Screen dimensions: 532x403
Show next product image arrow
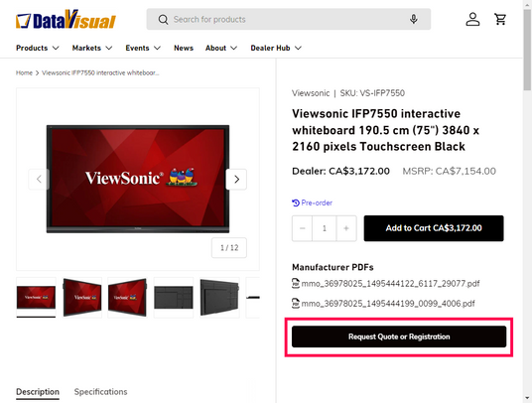236,179
